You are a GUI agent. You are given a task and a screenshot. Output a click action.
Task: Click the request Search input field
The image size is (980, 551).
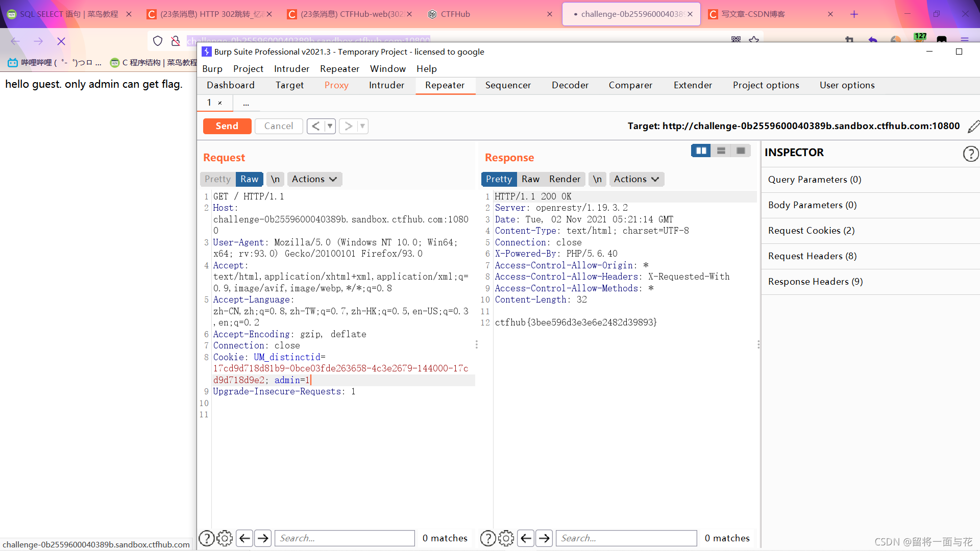coord(345,538)
